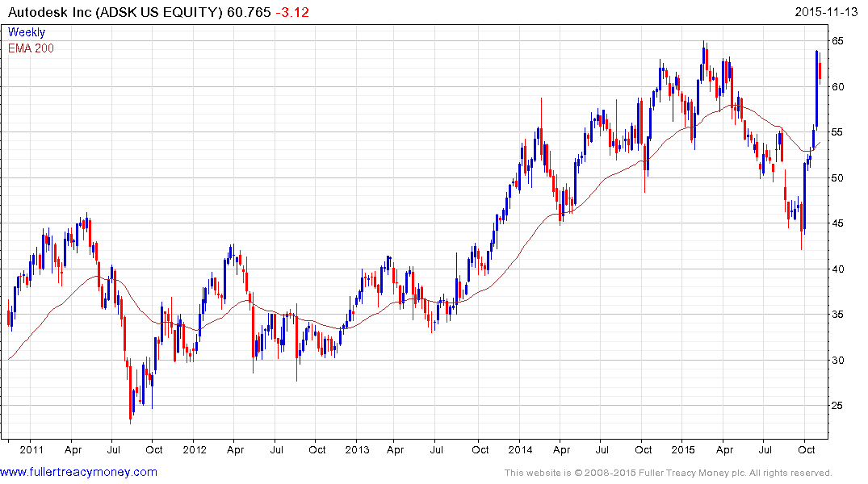
Task: Select the Weekly timeframe label
Action: pyautogui.click(x=27, y=32)
